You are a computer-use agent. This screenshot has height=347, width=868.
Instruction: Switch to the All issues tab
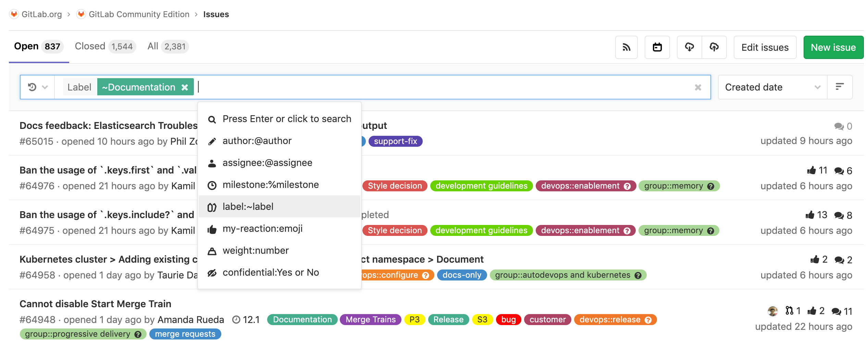[168, 46]
